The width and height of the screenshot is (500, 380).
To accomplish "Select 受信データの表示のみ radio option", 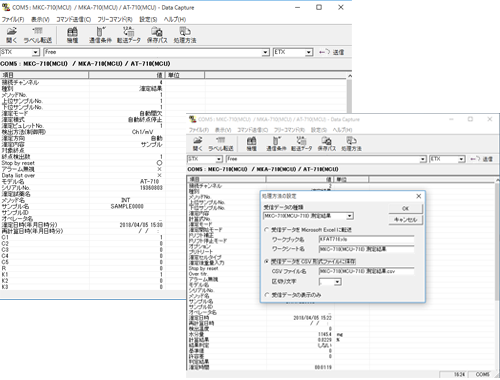I will pos(266,295).
